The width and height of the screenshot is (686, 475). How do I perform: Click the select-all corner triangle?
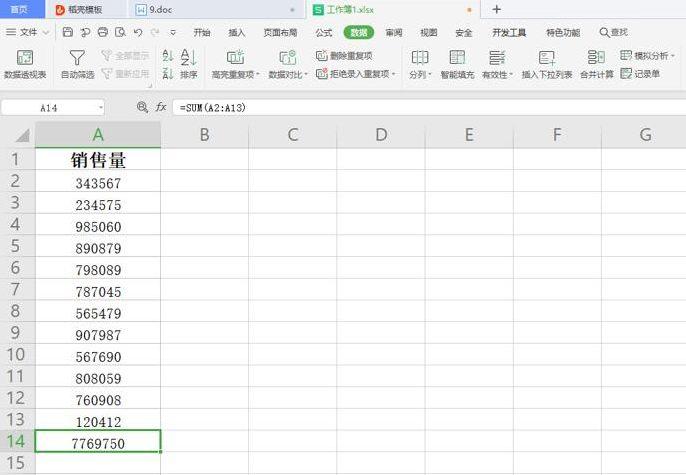point(21,135)
